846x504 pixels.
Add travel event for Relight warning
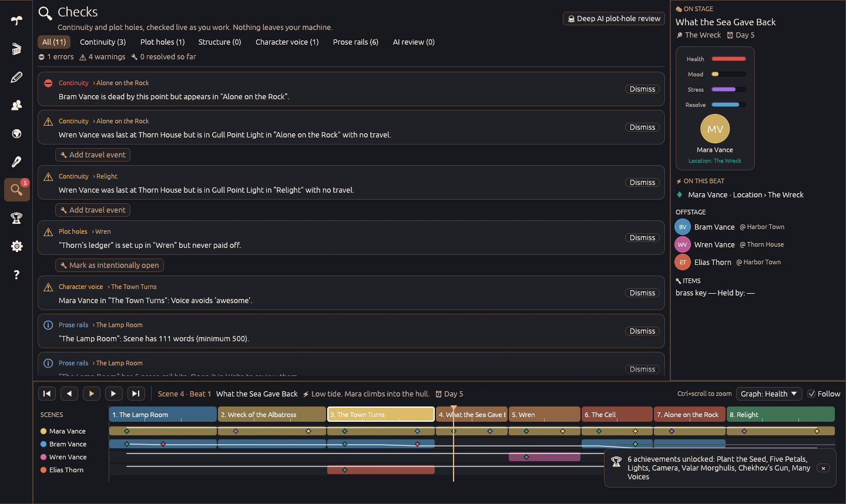[93, 210]
